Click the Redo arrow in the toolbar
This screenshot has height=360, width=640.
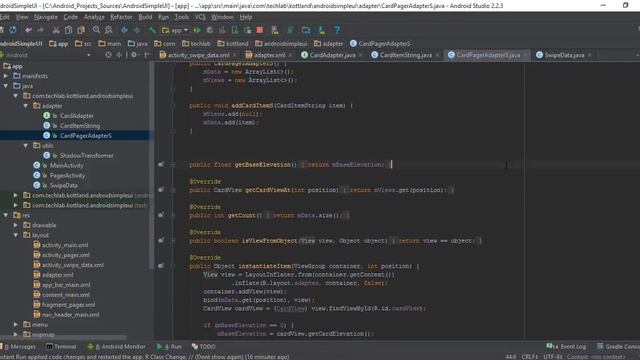point(40,30)
